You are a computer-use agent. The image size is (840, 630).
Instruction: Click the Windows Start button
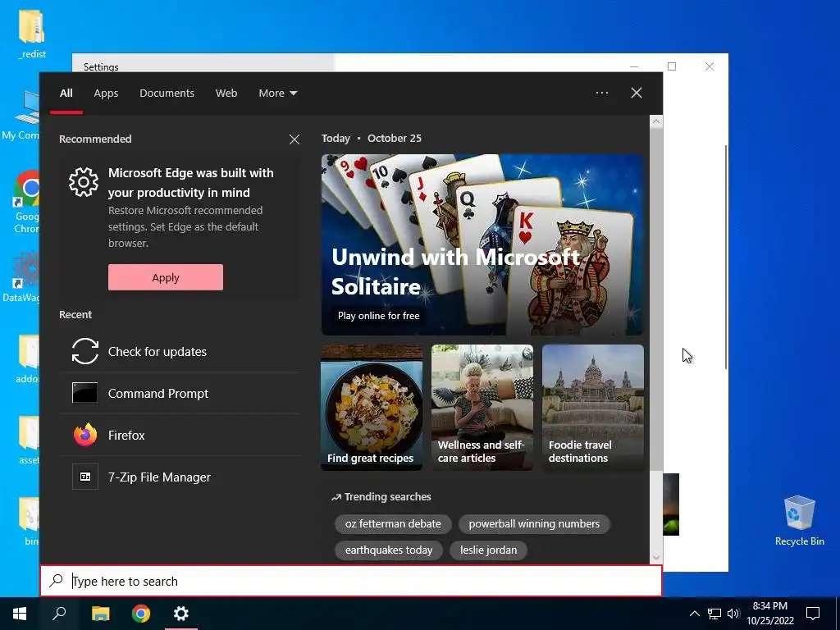(x=20, y=614)
